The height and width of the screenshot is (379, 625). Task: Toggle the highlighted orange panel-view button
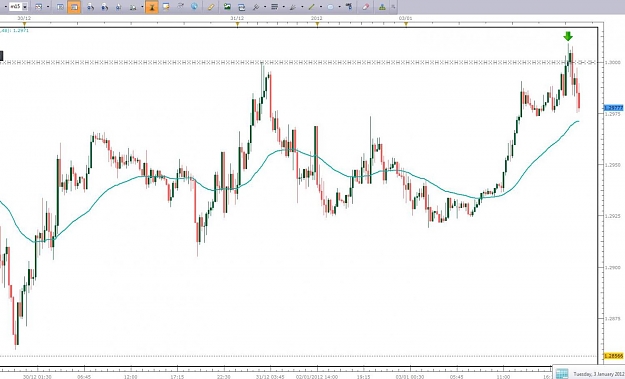74,7
